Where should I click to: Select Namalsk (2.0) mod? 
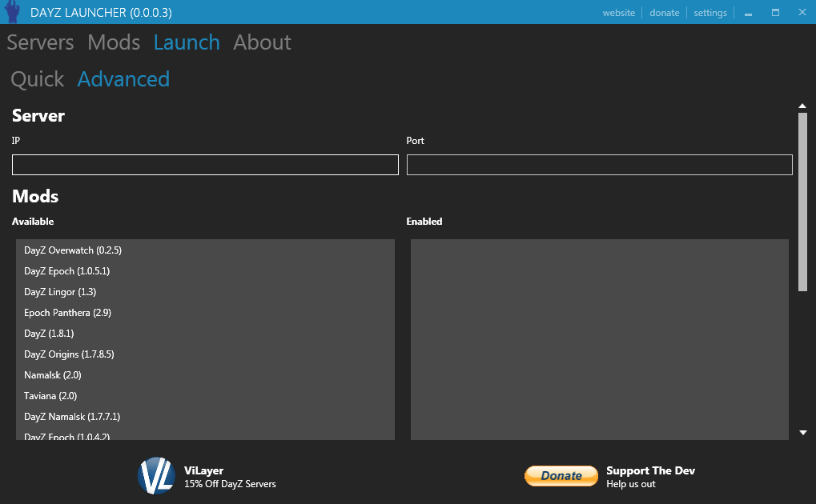[205, 375]
